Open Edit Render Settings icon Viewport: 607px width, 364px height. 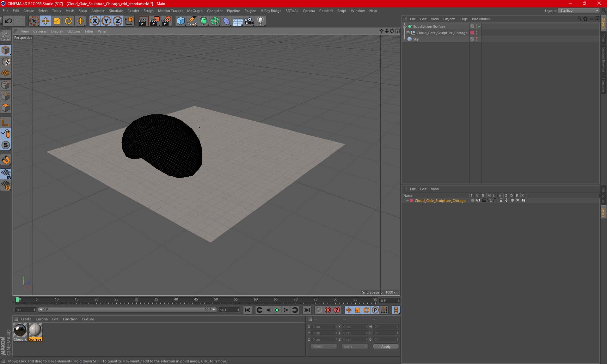pyautogui.click(x=166, y=21)
